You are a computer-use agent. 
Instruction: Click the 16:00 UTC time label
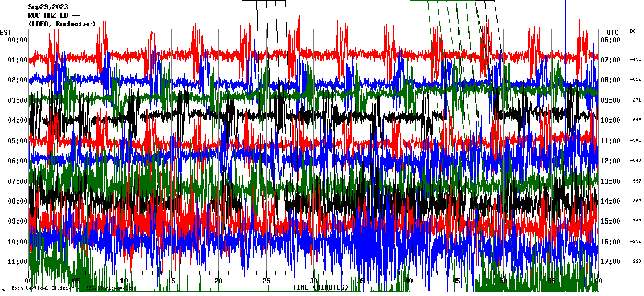click(x=610, y=241)
